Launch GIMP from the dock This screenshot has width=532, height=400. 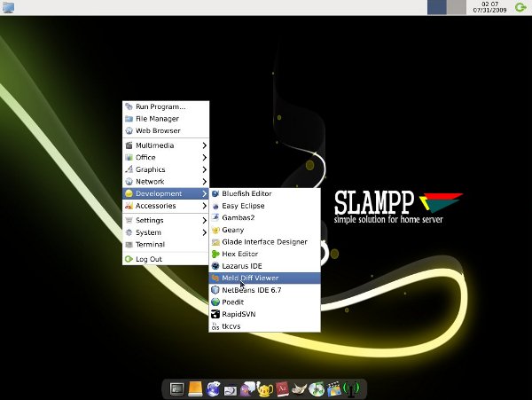(x=300, y=389)
